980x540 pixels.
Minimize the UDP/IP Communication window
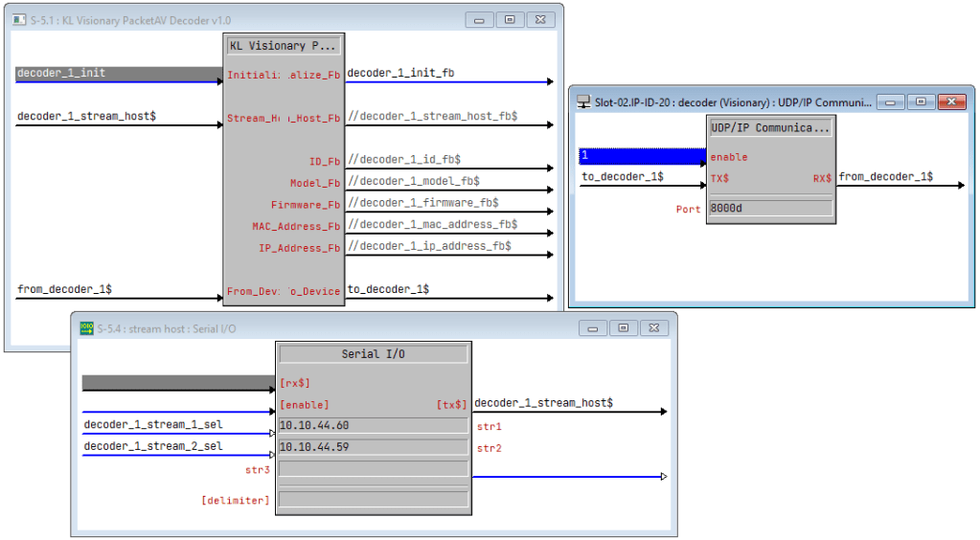click(890, 101)
